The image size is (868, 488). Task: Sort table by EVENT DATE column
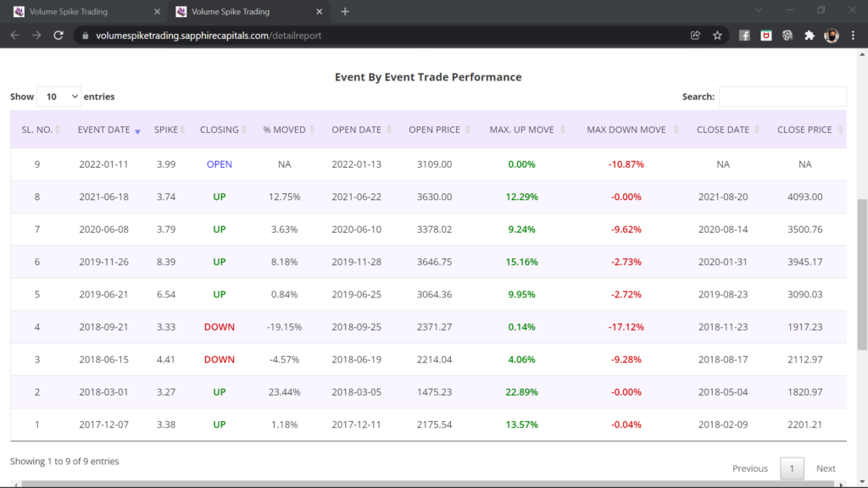104,130
